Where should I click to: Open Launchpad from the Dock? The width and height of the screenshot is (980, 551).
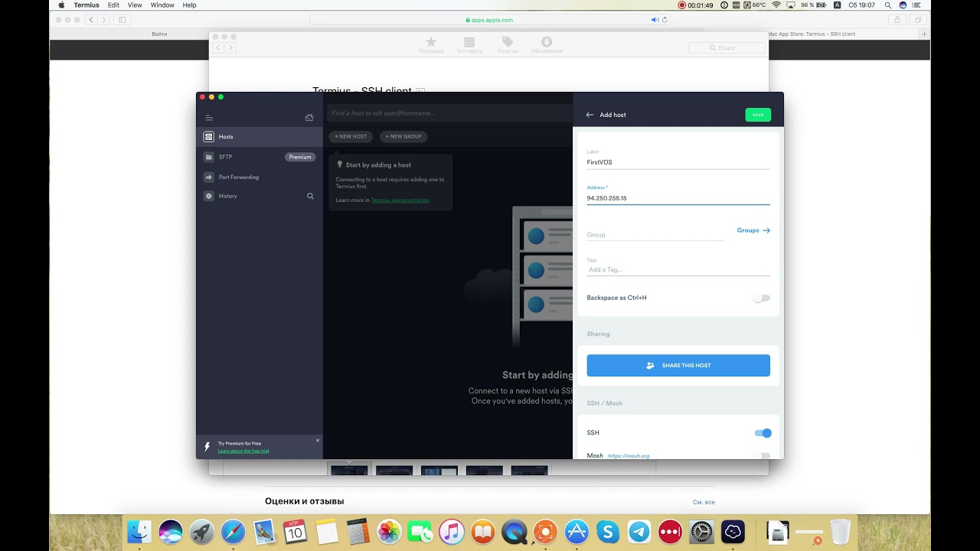point(202,531)
